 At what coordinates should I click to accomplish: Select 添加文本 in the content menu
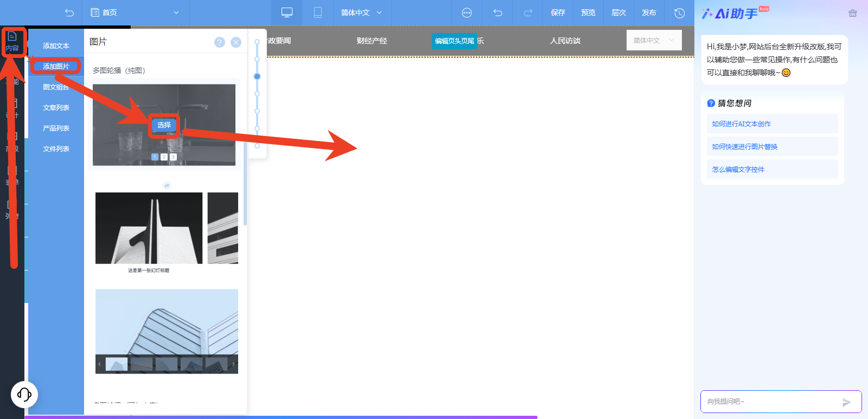pos(56,46)
